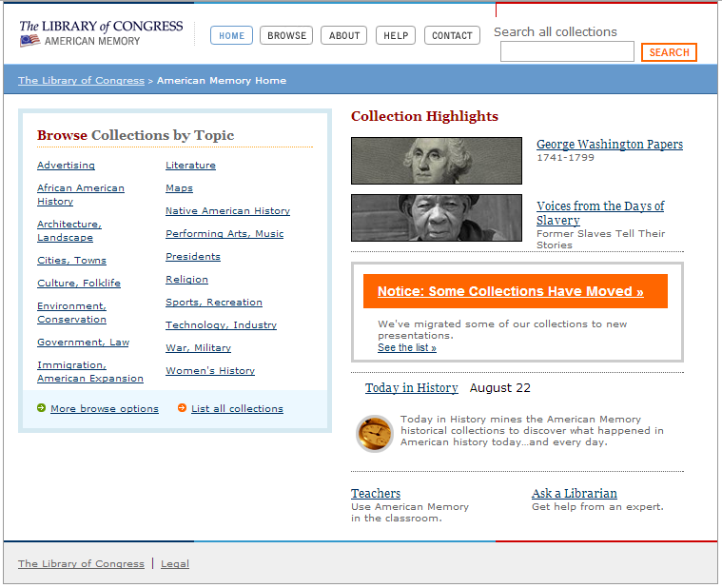The width and height of the screenshot is (722, 588).
Task: Click Notice: Some Collections Have Moved banner
Action: [x=516, y=291]
